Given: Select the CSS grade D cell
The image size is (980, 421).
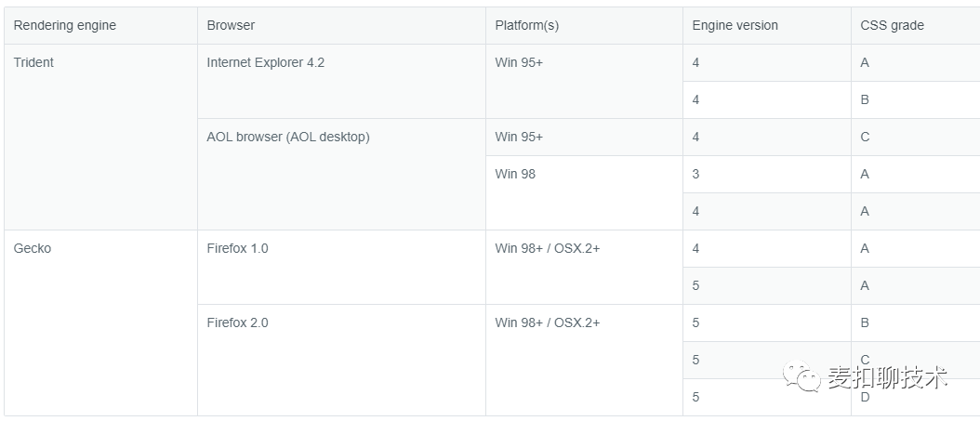Looking at the screenshot, I should tap(916, 397).
